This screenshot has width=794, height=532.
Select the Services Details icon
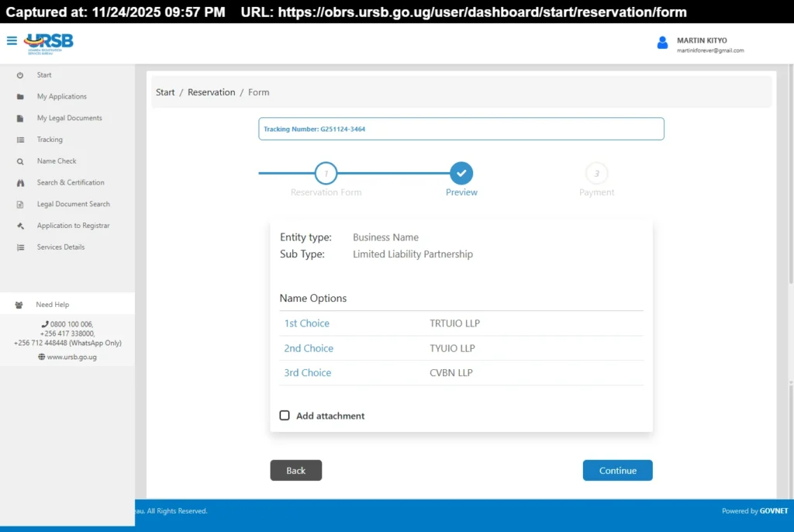coord(20,247)
